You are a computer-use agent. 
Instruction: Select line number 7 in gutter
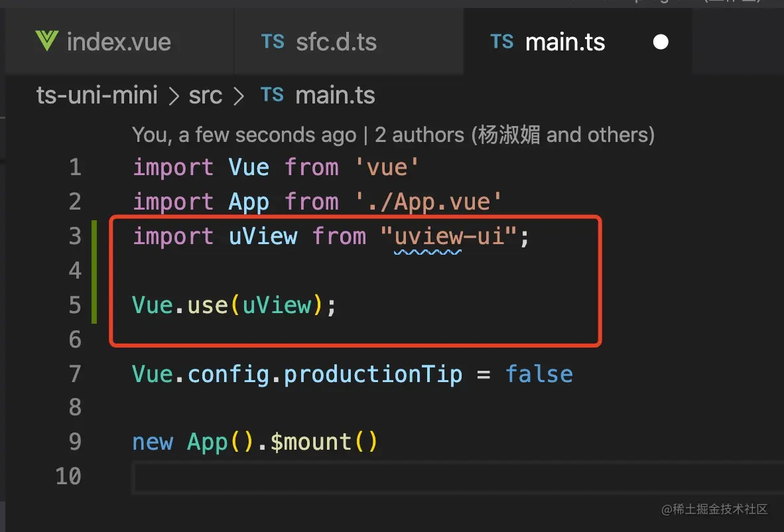pyautogui.click(x=75, y=374)
